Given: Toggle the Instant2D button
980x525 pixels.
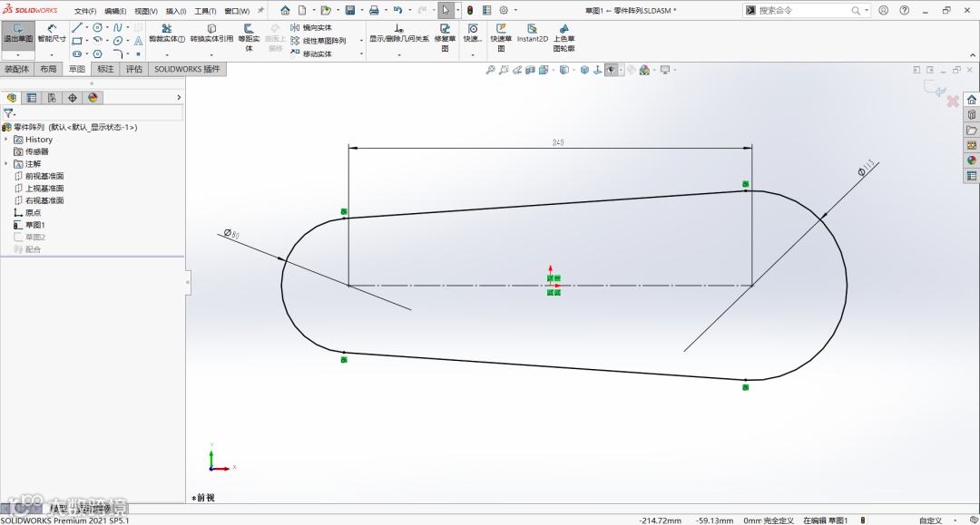Looking at the screenshot, I should point(532,34).
